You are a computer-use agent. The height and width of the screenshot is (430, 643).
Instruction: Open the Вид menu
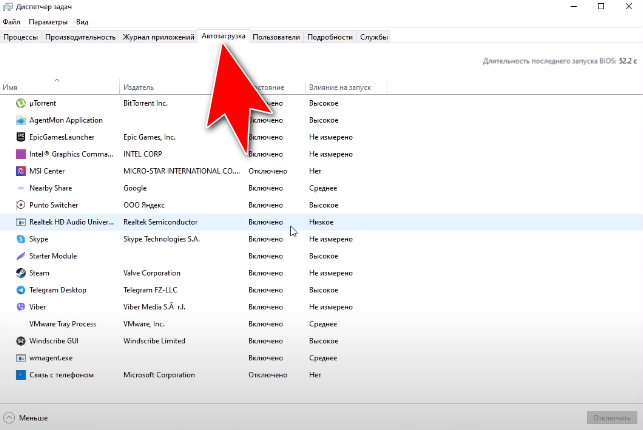point(82,22)
